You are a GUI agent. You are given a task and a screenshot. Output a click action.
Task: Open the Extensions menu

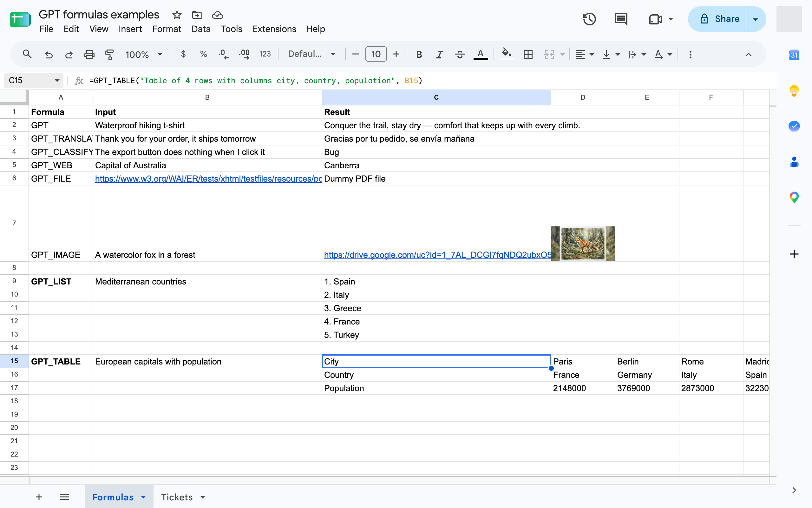pyautogui.click(x=274, y=29)
